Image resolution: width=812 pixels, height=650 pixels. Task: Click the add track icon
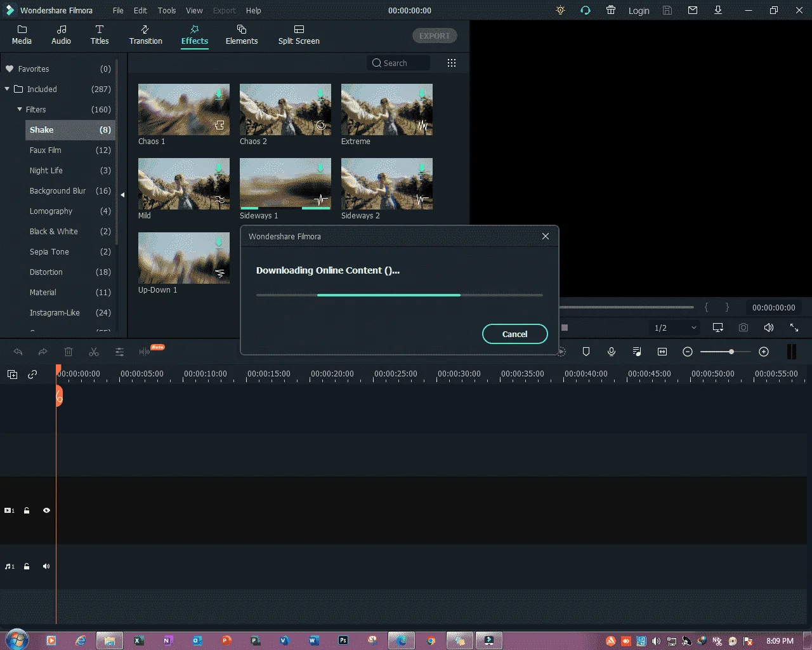(x=12, y=375)
